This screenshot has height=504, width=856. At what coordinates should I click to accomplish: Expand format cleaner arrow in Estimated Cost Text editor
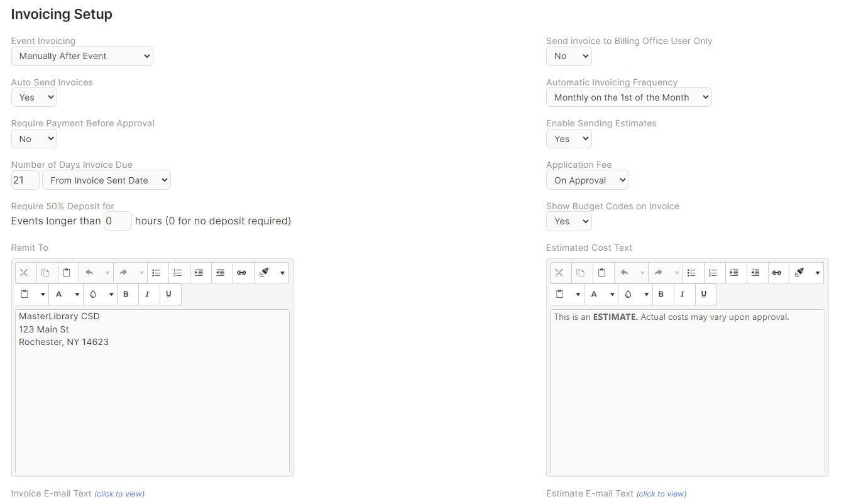pos(817,273)
